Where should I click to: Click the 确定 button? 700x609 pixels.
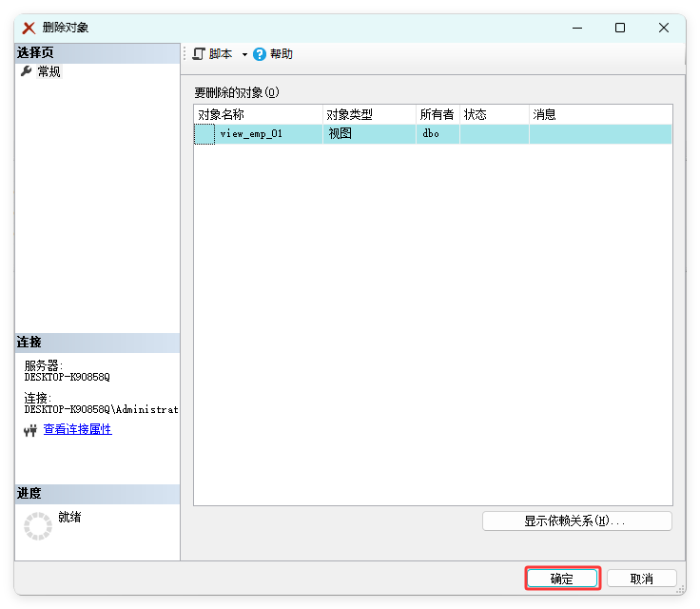point(562,579)
